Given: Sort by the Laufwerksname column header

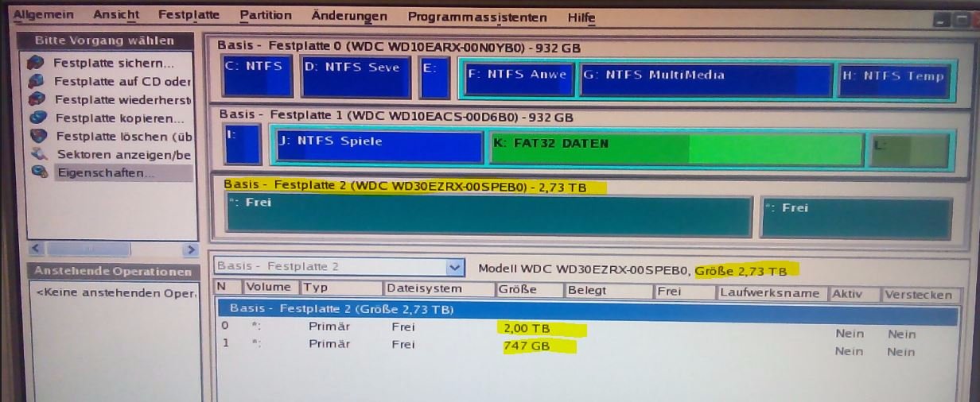Looking at the screenshot, I should (x=772, y=292).
